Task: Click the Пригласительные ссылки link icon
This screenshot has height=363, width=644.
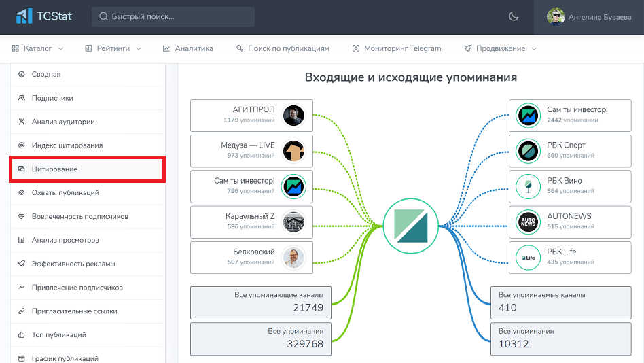Action: click(21, 311)
